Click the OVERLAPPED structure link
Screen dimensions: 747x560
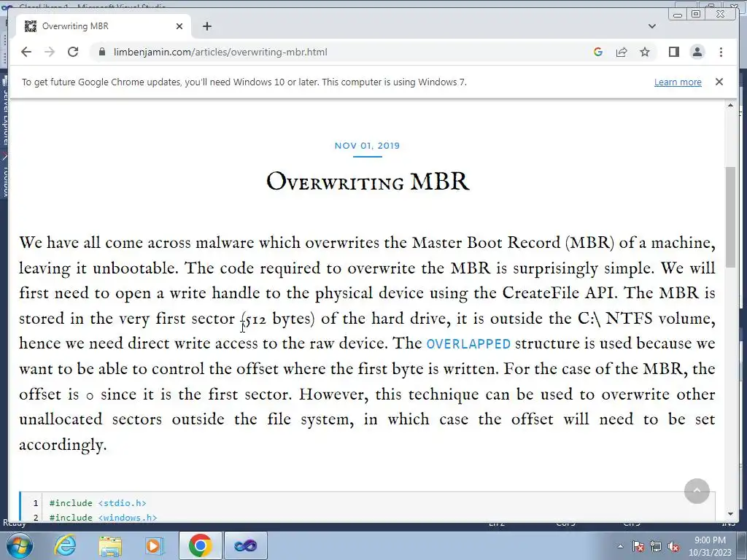(468, 344)
